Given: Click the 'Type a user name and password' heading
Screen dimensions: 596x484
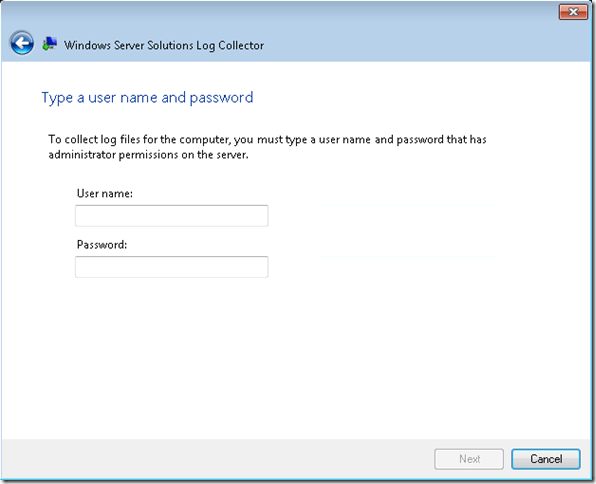Looking at the screenshot, I should coord(147,98).
